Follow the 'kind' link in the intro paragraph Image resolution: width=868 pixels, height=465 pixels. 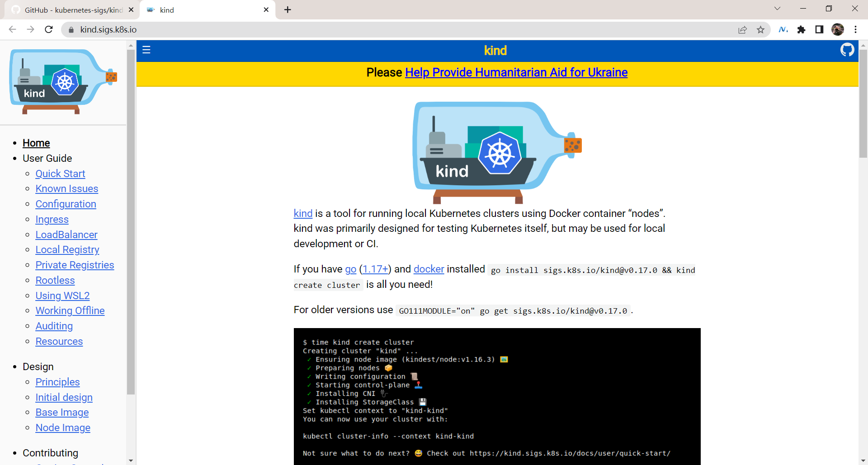pos(303,214)
